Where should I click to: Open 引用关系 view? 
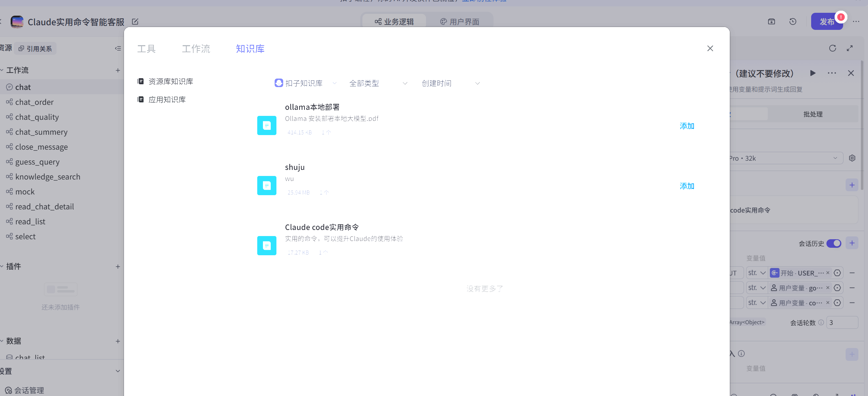coord(35,48)
